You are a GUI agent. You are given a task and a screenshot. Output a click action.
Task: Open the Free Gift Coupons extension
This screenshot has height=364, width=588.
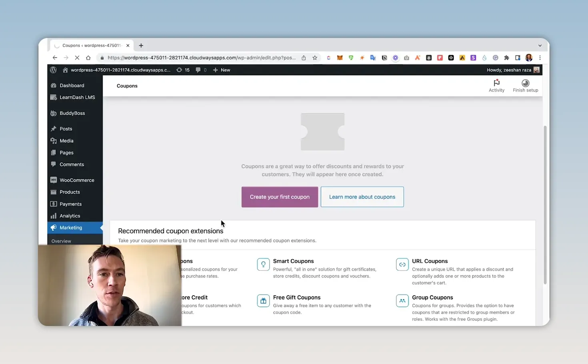296,298
